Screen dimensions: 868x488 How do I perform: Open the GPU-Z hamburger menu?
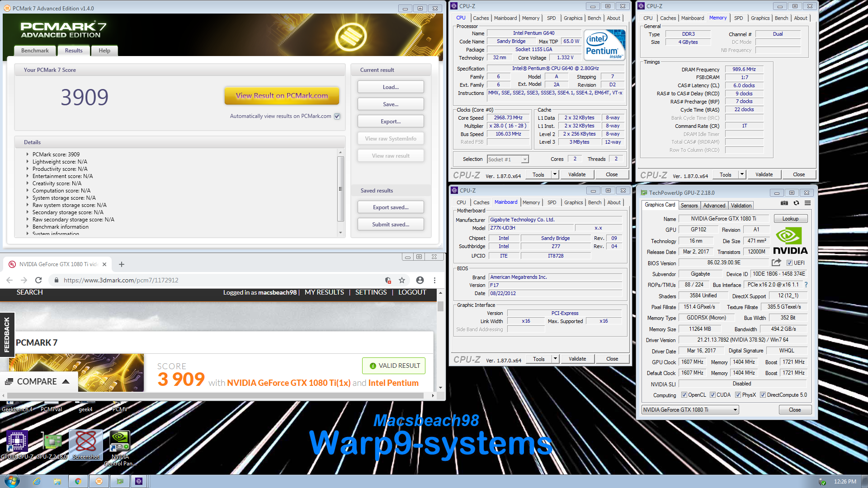807,203
